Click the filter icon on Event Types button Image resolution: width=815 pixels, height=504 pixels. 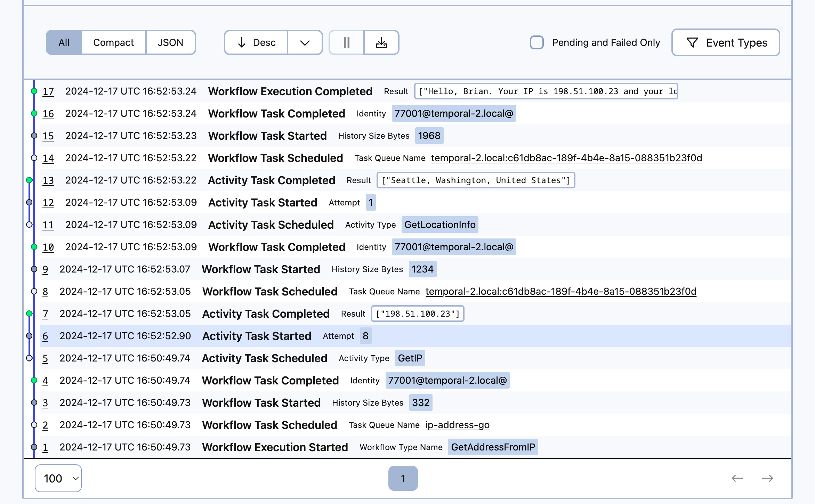click(693, 42)
